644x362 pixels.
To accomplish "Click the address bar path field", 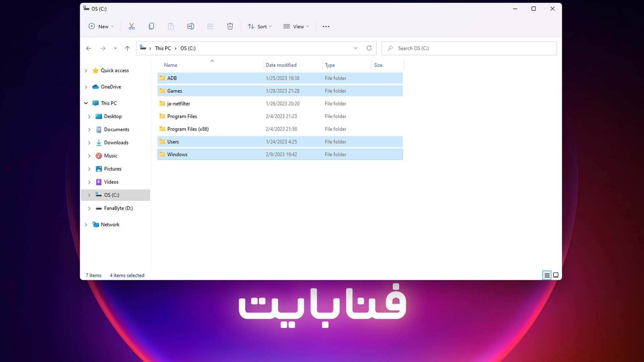I will coord(256,48).
